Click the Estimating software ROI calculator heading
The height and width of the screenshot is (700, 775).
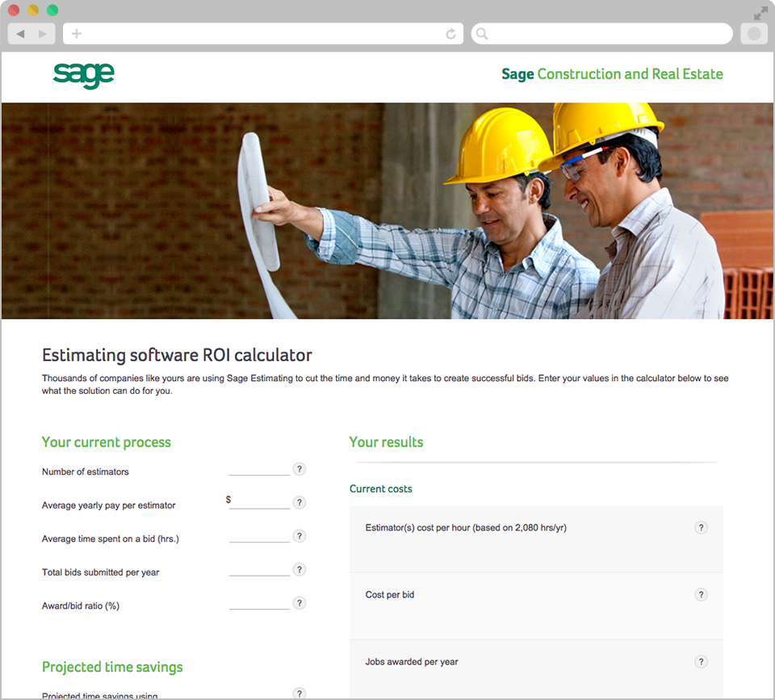click(177, 355)
